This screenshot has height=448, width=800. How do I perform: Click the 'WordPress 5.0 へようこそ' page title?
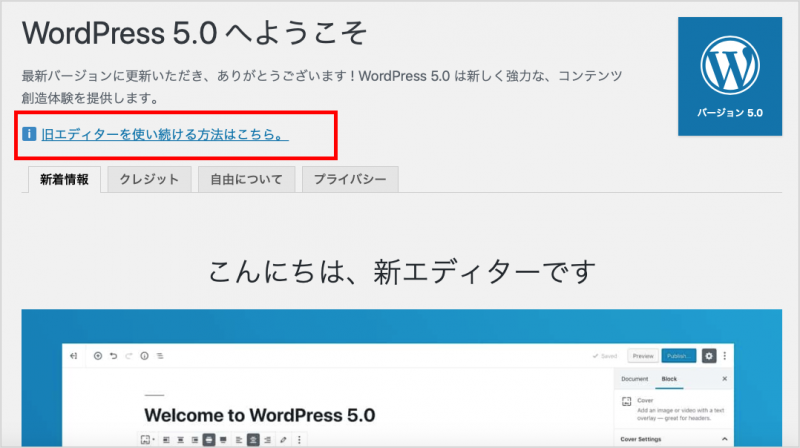(x=194, y=34)
